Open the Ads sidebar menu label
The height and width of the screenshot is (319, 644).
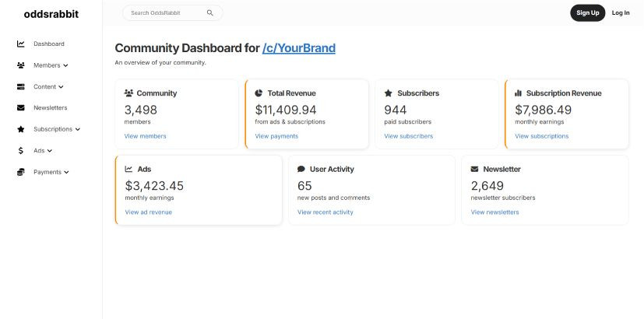coord(39,151)
